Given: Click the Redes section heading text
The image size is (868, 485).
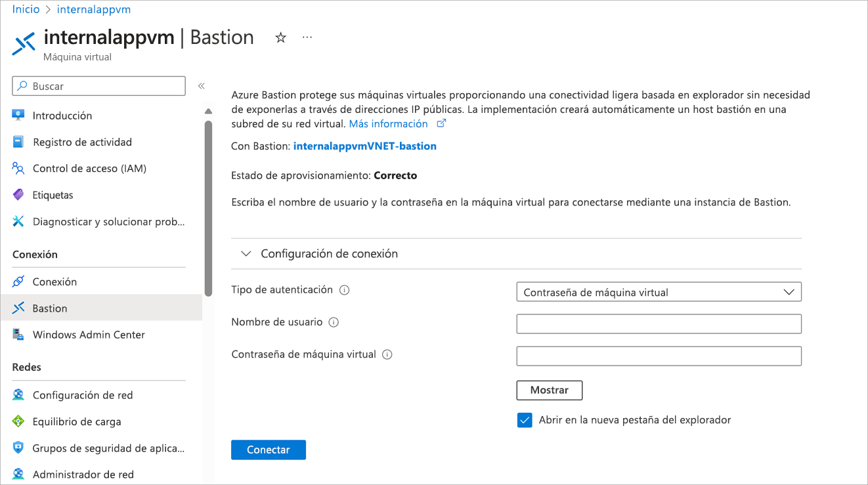Looking at the screenshot, I should [27, 368].
